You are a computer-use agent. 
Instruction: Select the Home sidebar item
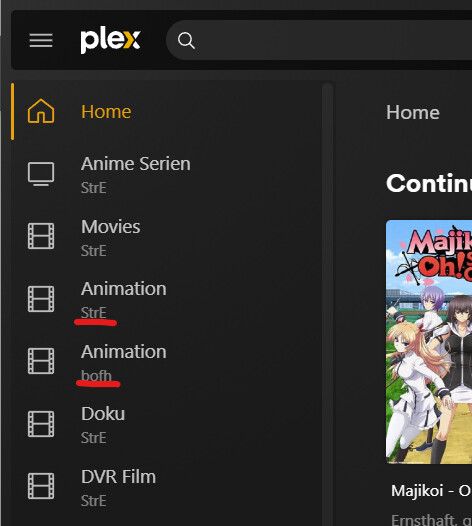click(x=166, y=111)
